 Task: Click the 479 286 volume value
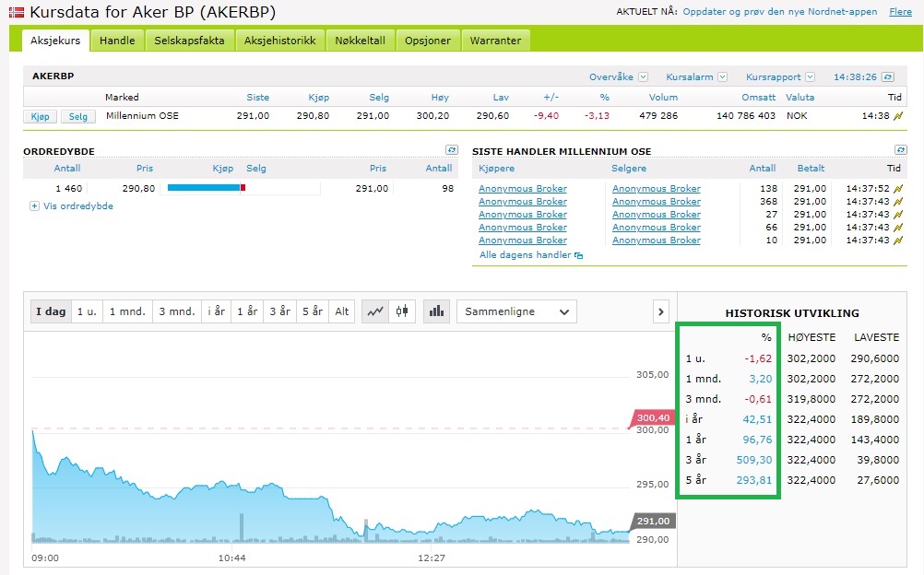(x=658, y=116)
